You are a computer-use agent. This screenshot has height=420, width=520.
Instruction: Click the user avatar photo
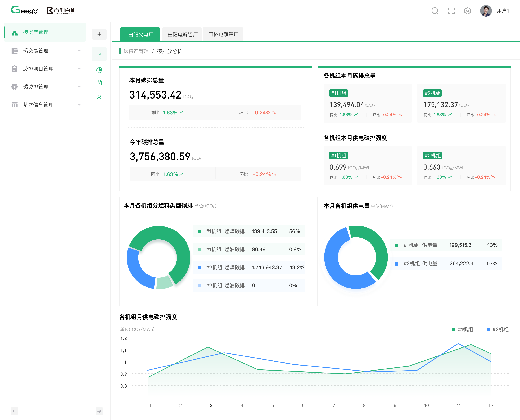pyautogui.click(x=486, y=11)
